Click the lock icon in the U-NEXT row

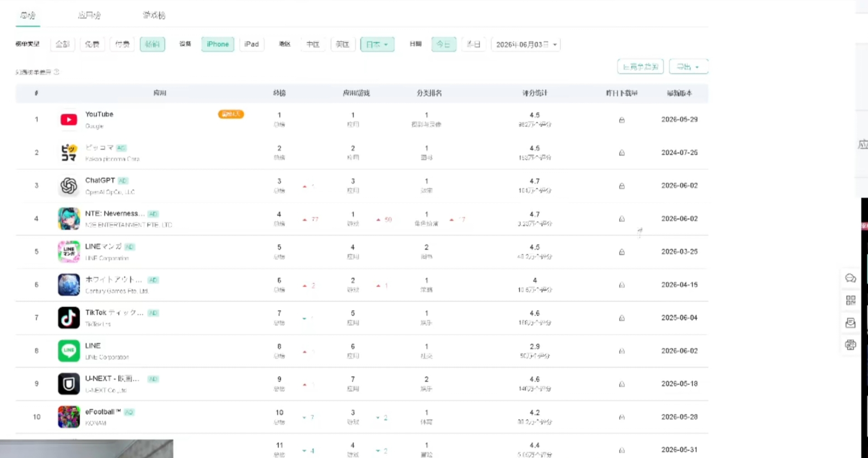click(622, 384)
